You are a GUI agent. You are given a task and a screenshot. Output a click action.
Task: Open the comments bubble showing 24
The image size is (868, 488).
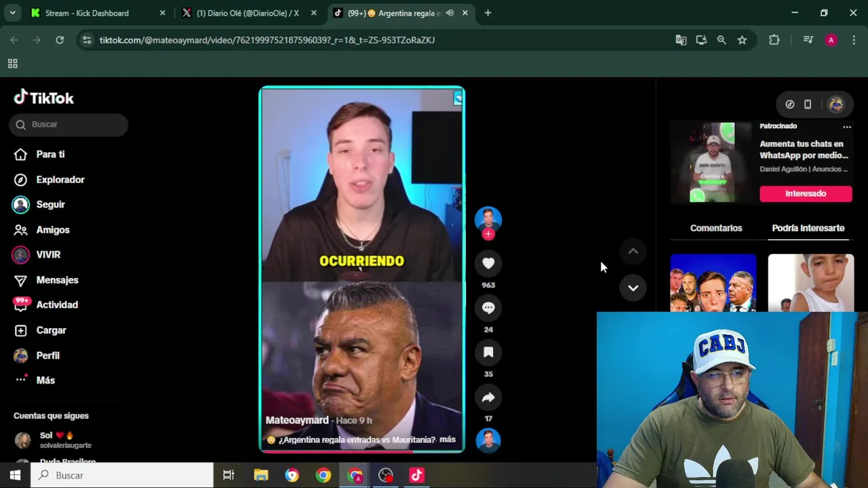click(x=488, y=308)
